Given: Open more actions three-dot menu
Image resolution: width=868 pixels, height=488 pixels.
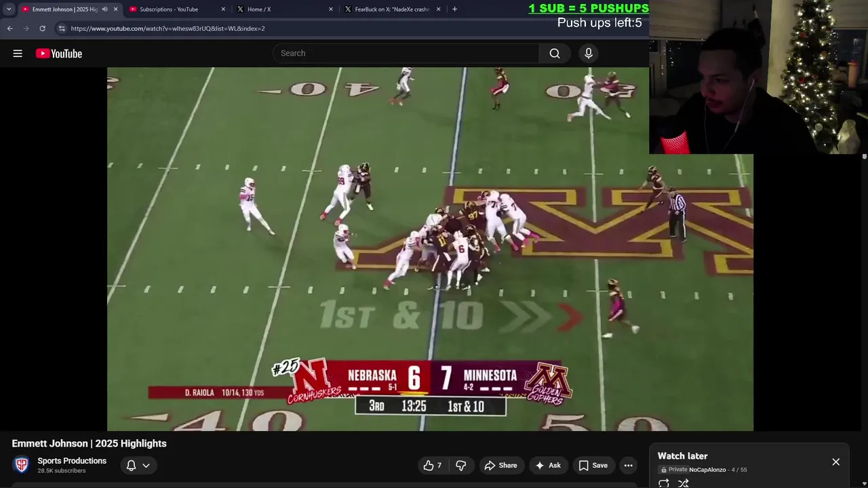Looking at the screenshot, I should 629,465.
